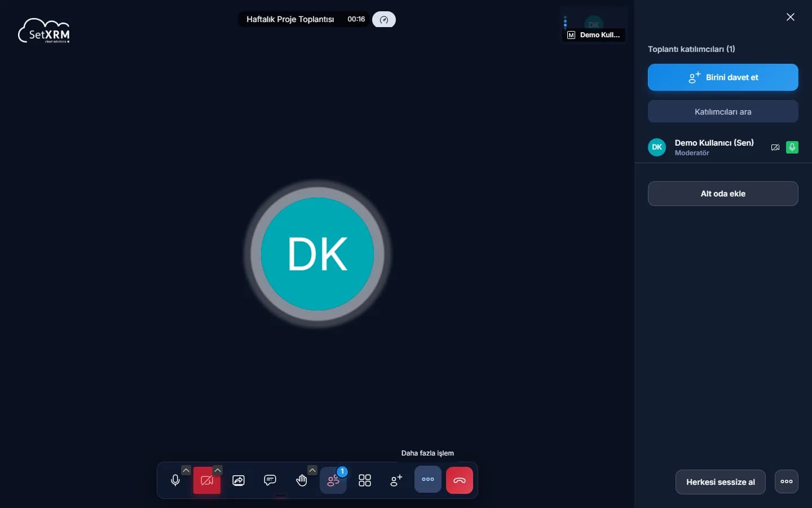This screenshot has height=508, width=812.
Task: Open the Daha fazla işlem menu
Action: coord(428,480)
